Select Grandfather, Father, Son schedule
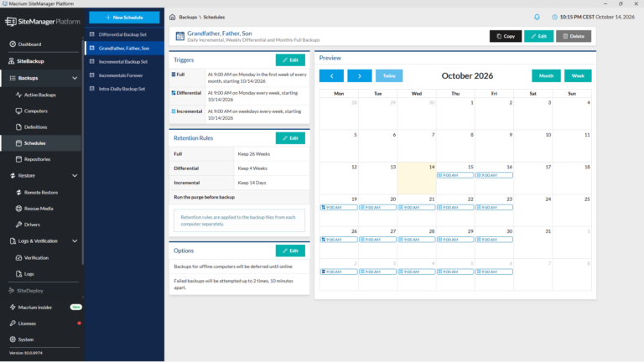The image size is (644, 362). [x=124, y=48]
